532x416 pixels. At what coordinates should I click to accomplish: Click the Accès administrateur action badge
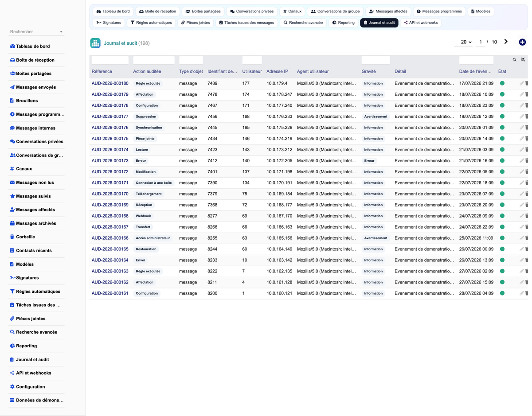click(153, 238)
